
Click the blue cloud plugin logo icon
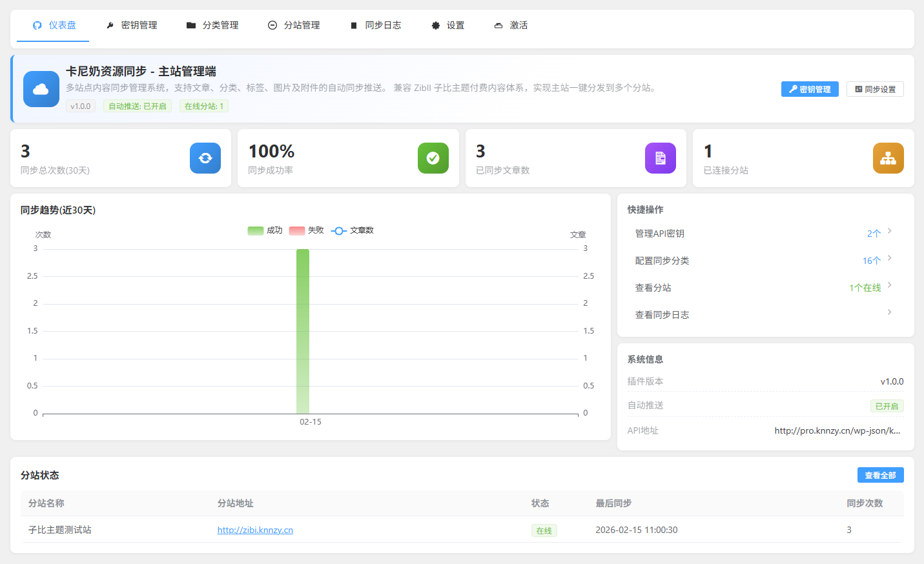(41, 89)
